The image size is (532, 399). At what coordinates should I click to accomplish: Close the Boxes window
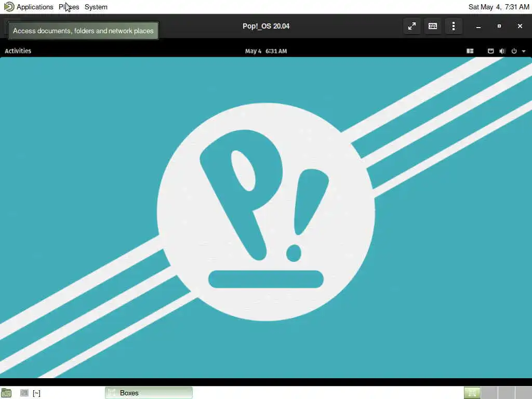[520, 26]
